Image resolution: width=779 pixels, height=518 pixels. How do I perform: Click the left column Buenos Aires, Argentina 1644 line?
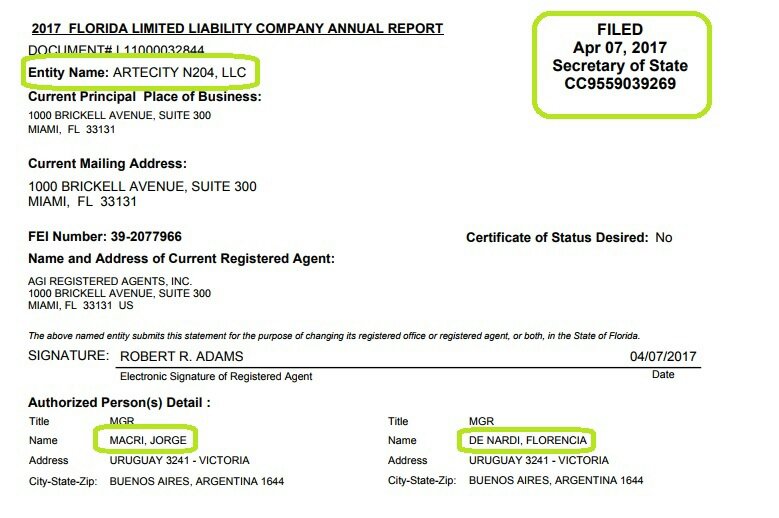[196, 481]
